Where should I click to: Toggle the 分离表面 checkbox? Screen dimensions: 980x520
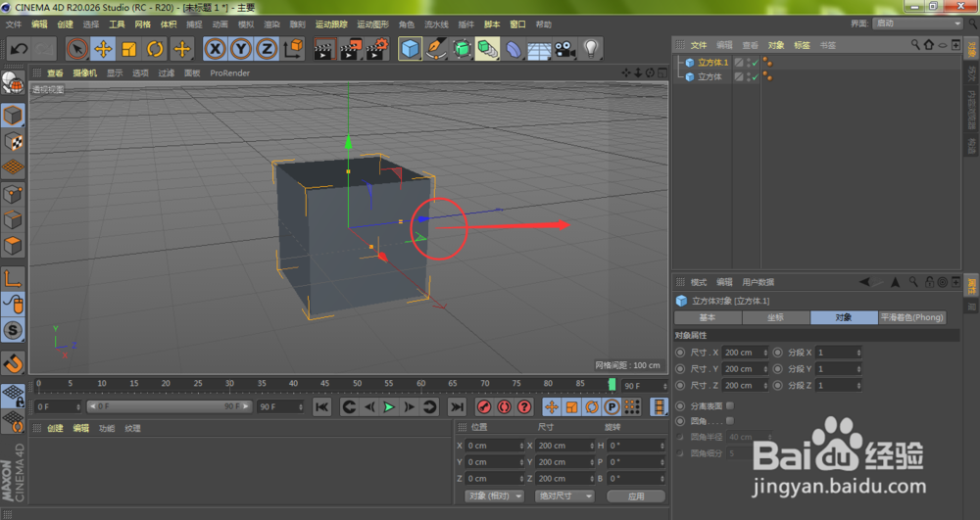click(x=730, y=405)
